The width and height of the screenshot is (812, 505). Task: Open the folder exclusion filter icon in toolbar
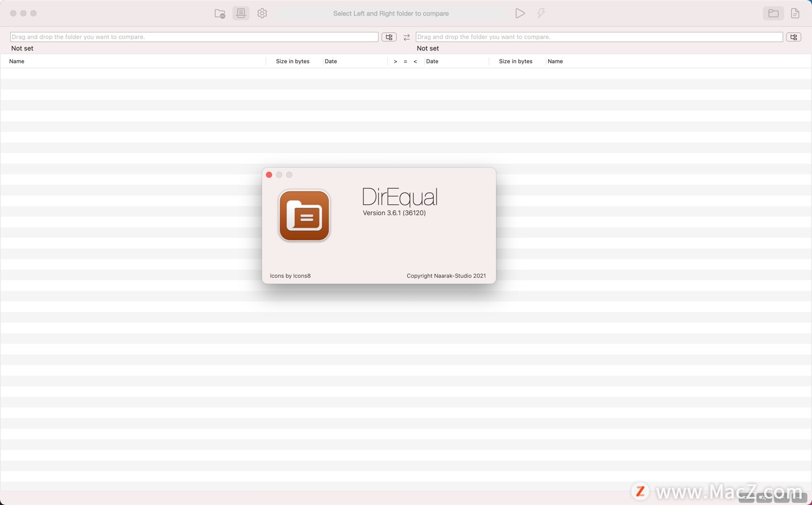click(x=220, y=14)
